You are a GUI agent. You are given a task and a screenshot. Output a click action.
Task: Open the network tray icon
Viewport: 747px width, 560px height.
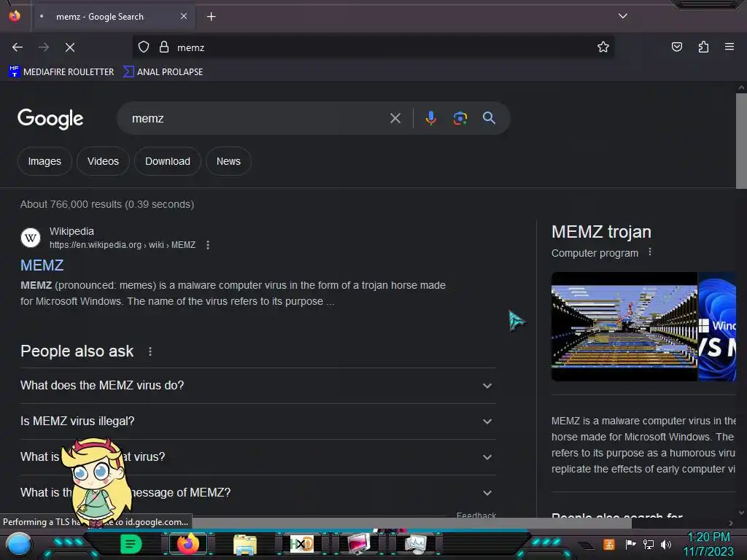pyautogui.click(x=649, y=544)
